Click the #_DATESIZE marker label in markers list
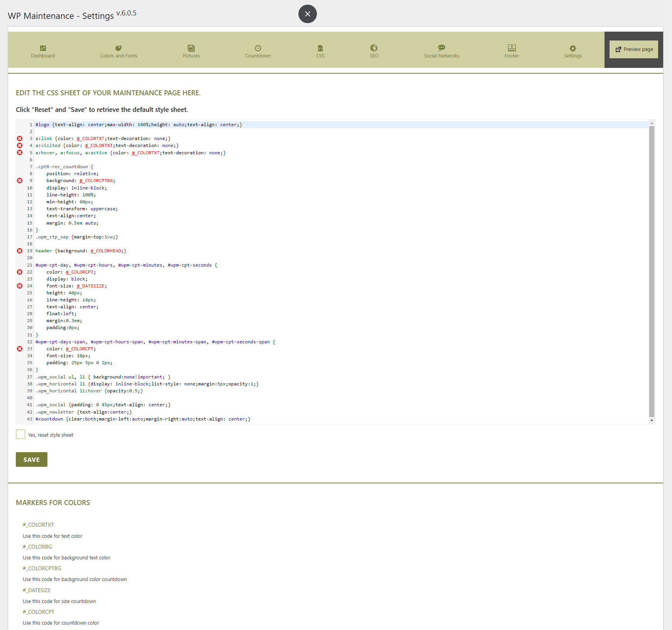This screenshot has height=630, width=672. (37, 590)
